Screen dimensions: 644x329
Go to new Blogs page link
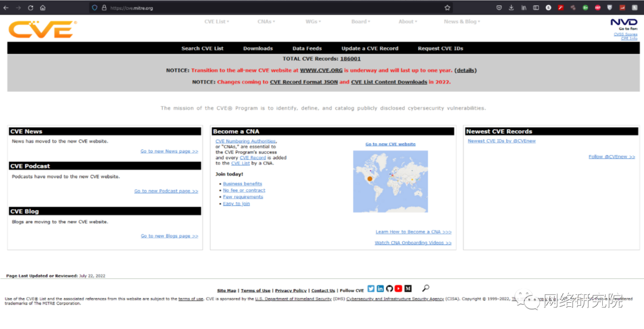(x=169, y=236)
